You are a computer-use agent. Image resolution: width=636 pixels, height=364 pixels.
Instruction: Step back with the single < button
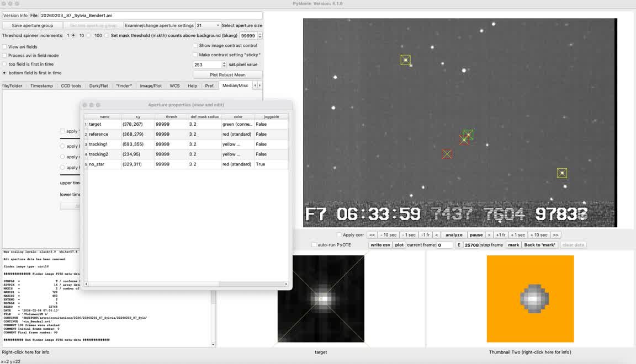(436, 235)
